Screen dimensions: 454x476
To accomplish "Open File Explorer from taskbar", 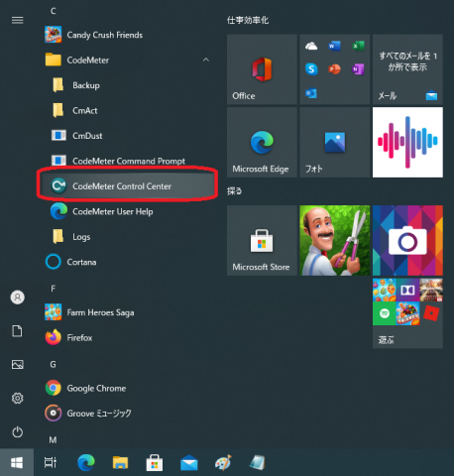I will coord(120,462).
